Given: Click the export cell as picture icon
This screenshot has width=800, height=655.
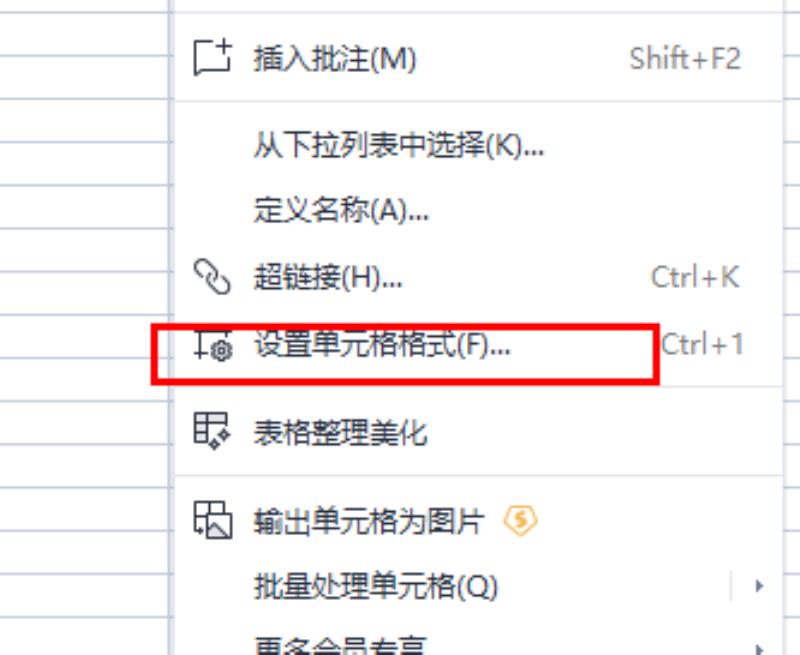Looking at the screenshot, I should click(213, 520).
